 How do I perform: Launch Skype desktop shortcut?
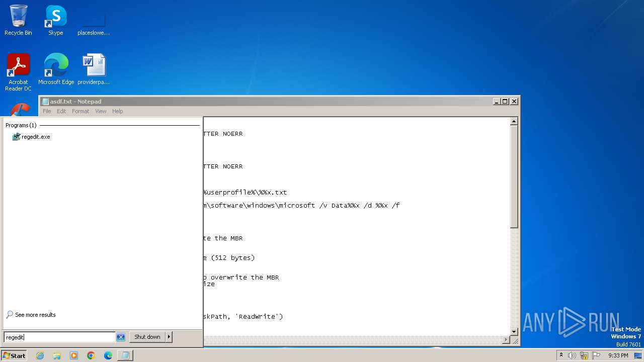56,20
